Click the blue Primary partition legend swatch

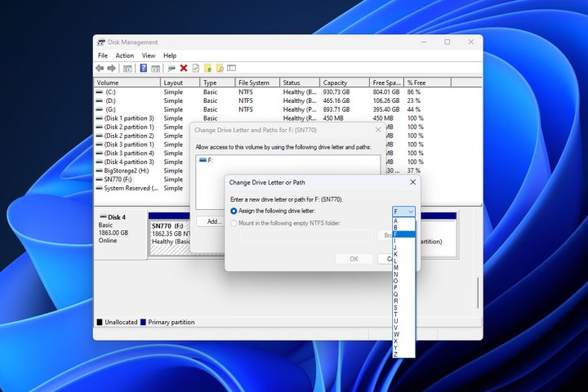click(144, 323)
